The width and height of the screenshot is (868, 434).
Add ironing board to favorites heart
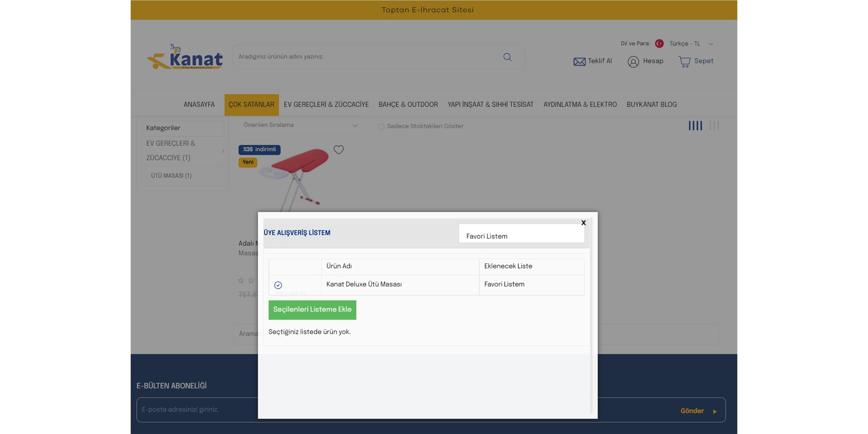(339, 150)
